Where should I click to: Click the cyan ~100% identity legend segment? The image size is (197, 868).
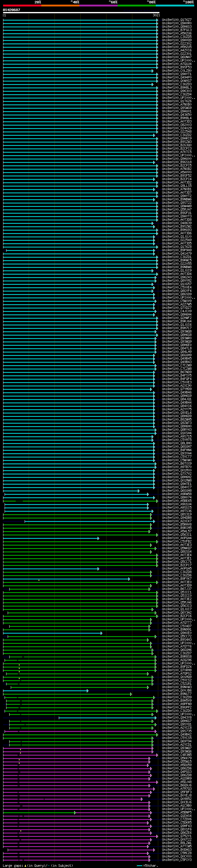[175, 6]
